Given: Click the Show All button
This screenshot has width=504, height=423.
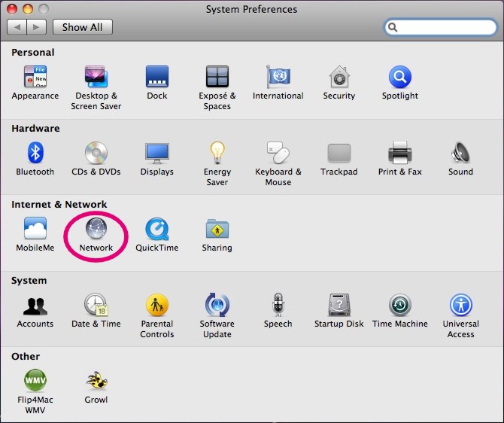Looking at the screenshot, I should (x=83, y=27).
